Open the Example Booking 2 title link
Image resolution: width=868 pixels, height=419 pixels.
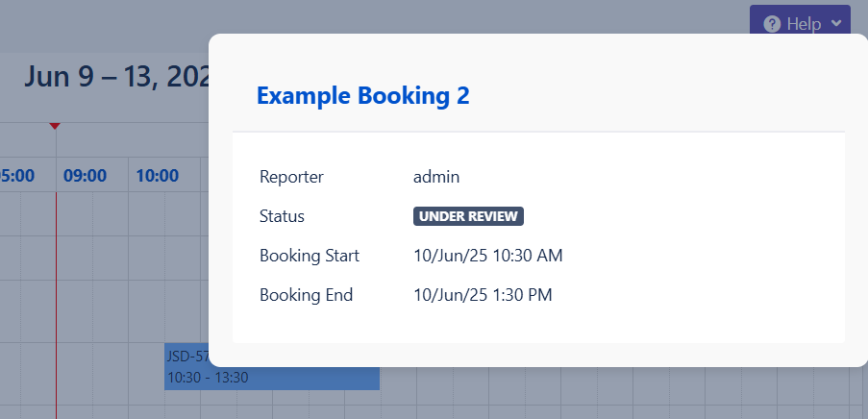click(x=362, y=95)
